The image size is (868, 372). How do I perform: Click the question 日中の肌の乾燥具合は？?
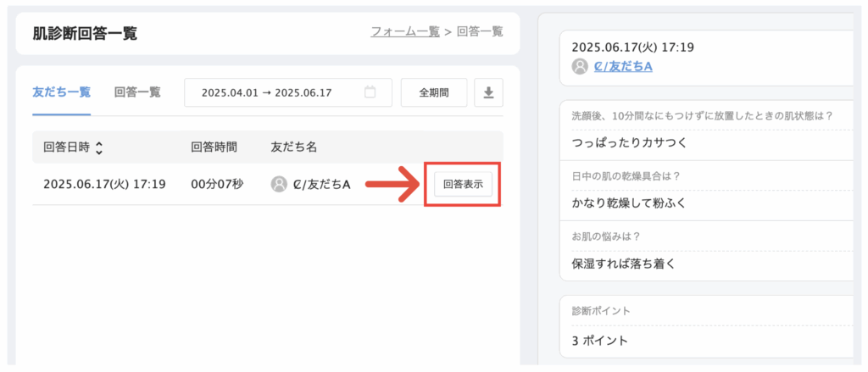pyautogui.click(x=626, y=176)
